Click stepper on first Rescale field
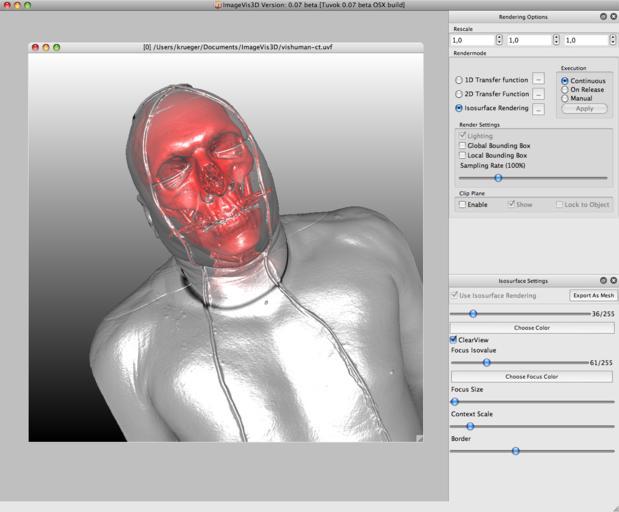This screenshot has width=619, height=512. pyautogui.click(x=500, y=40)
